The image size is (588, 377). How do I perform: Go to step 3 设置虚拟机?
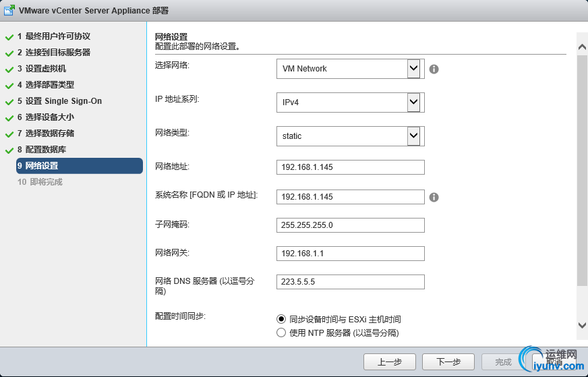pyautogui.click(x=41, y=69)
